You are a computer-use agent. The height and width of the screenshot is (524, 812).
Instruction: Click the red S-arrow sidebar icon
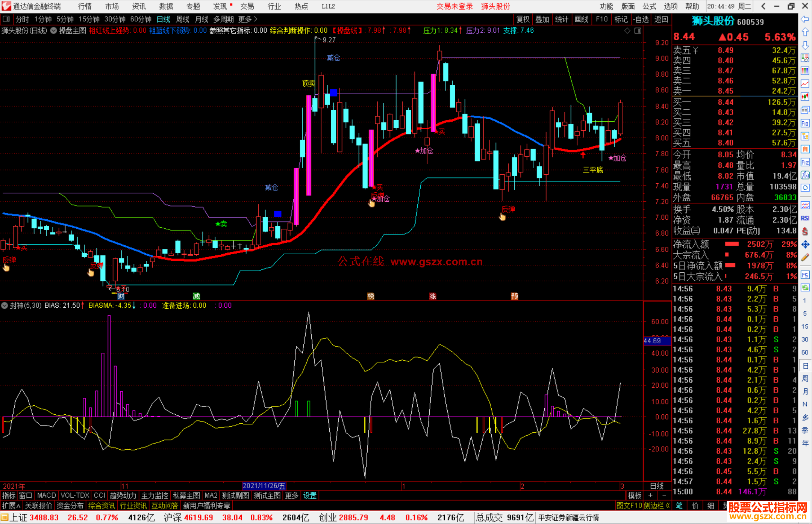tap(805, 231)
